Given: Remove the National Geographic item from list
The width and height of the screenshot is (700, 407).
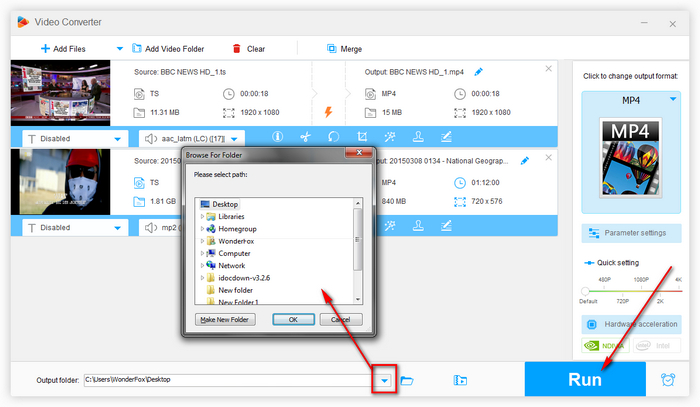Looking at the screenshot, I should pyautogui.click(x=549, y=158).
